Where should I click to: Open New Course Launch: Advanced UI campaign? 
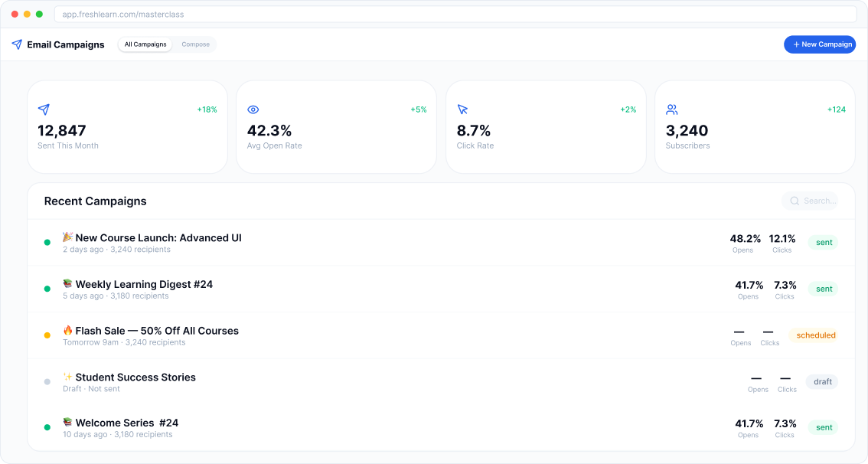pos(158,238)
